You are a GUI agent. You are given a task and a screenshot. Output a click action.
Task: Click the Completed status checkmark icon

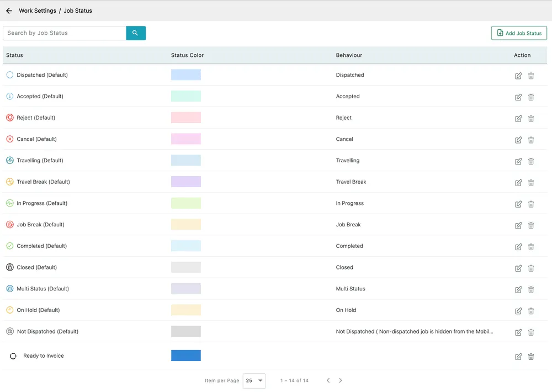point(10,246)
